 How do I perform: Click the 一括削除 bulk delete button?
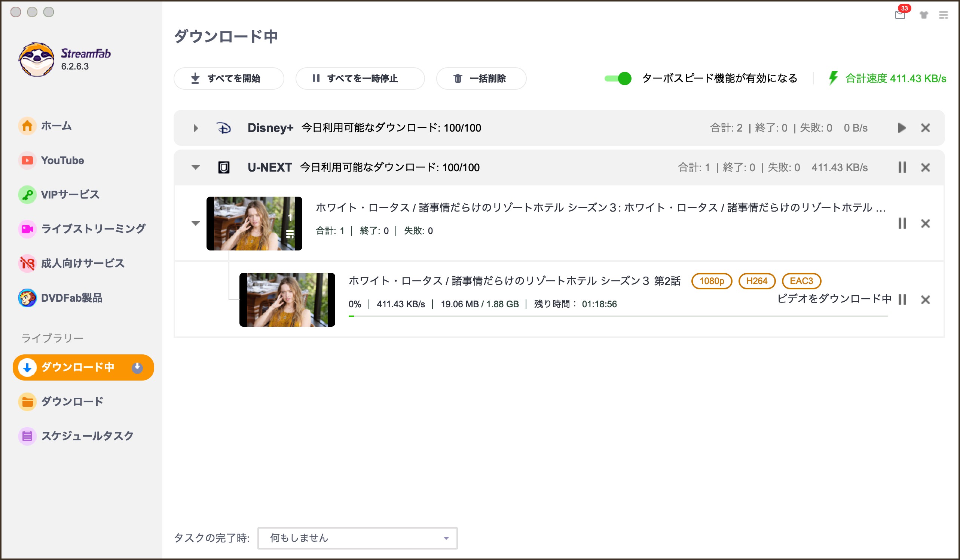481,79
